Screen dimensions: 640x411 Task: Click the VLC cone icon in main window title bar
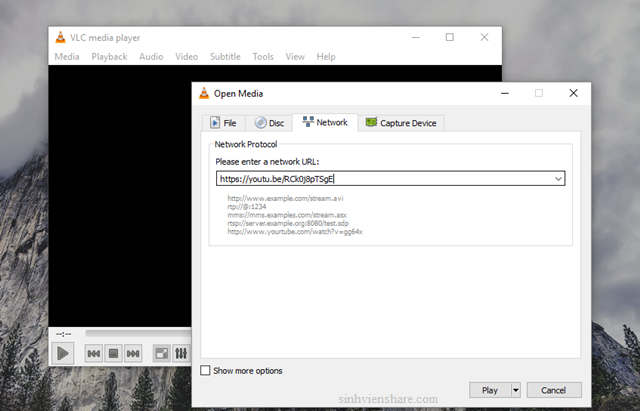61,37
